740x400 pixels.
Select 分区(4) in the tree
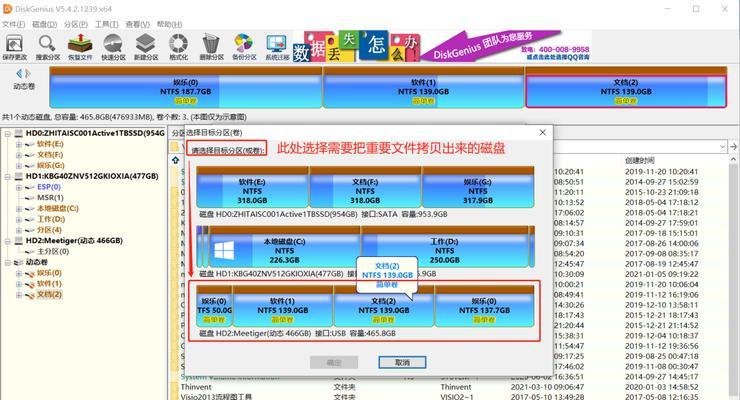[x=49, y=230]
